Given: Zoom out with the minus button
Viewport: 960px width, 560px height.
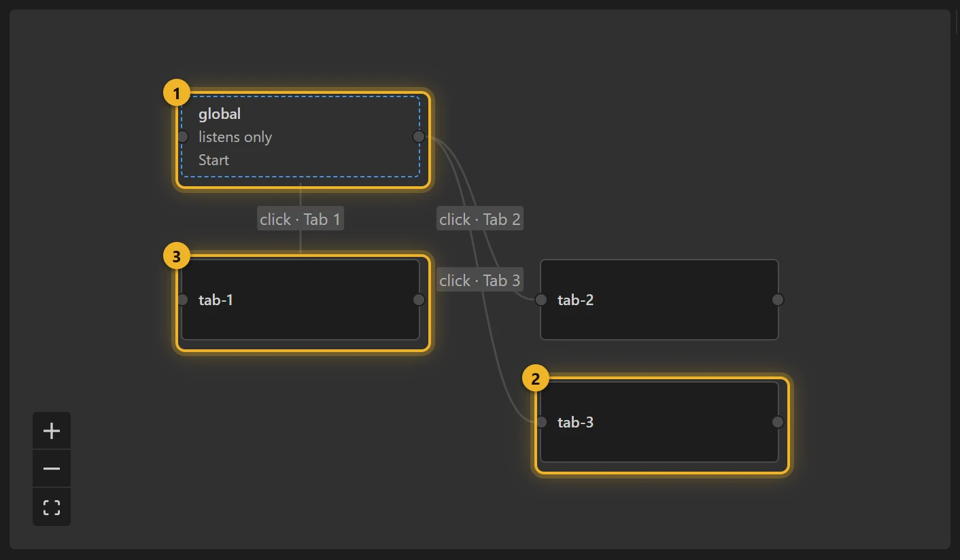Looking at the screenshot, I should point(52,469).
